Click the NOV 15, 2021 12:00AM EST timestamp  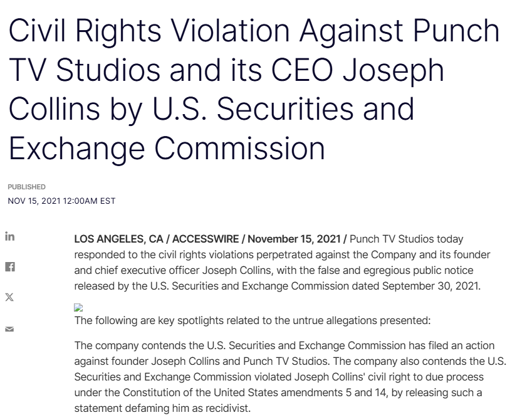[61, 201]
